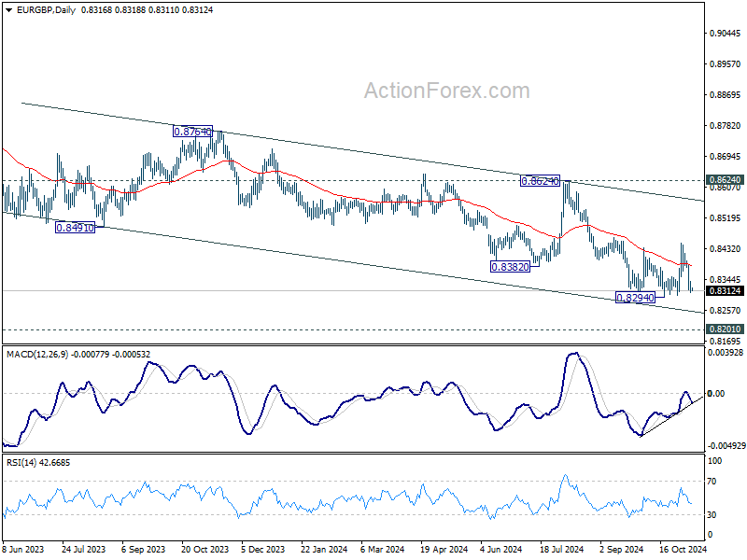This screenshot has width=747, height=560.
Task: Click the MACD 0.00 zero level label
Action: coord(716,393)
